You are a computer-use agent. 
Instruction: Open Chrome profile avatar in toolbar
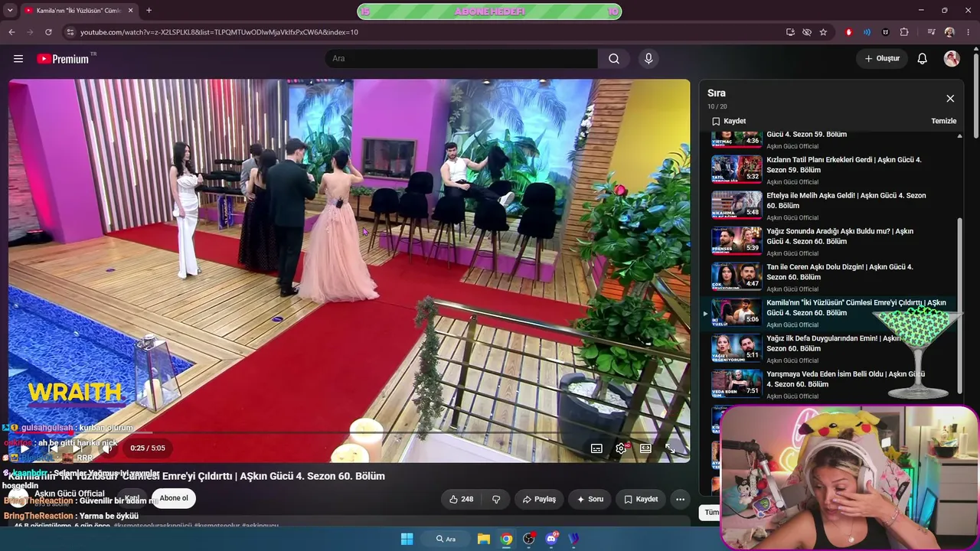pos(949,32)
